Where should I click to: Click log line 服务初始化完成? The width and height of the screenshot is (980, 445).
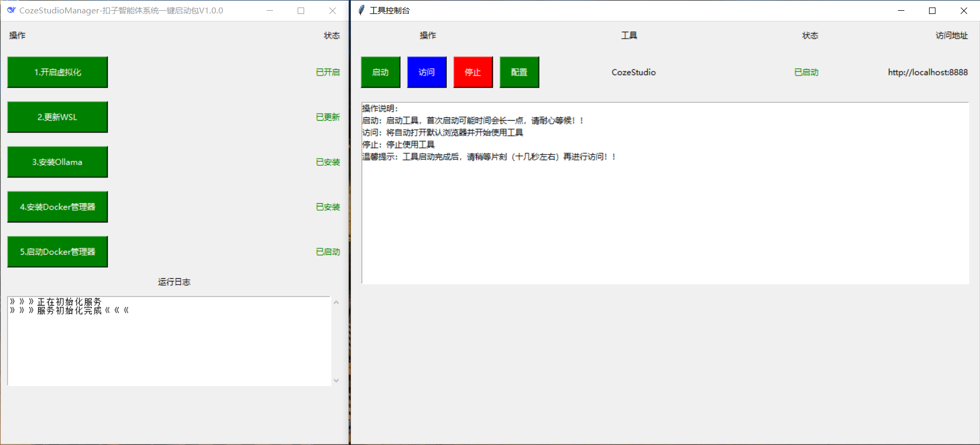coord(69,310)
